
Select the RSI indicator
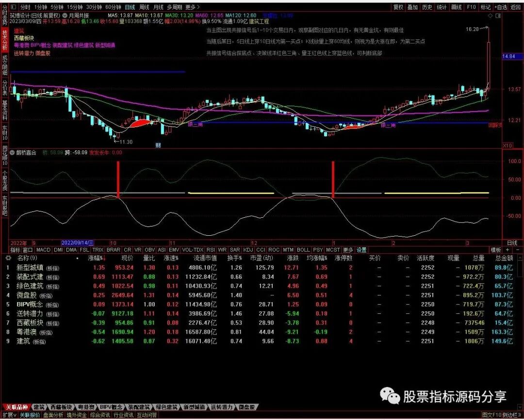click(x=211, y=250)
